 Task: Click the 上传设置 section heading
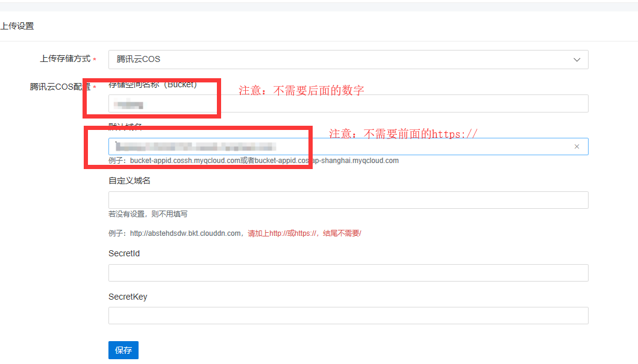coord(17,26)
